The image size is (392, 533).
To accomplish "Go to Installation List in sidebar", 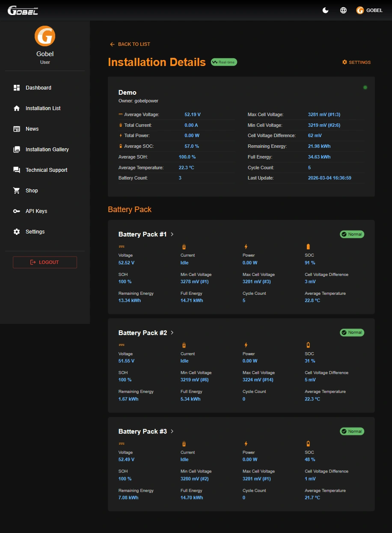I will click(43, 108).
